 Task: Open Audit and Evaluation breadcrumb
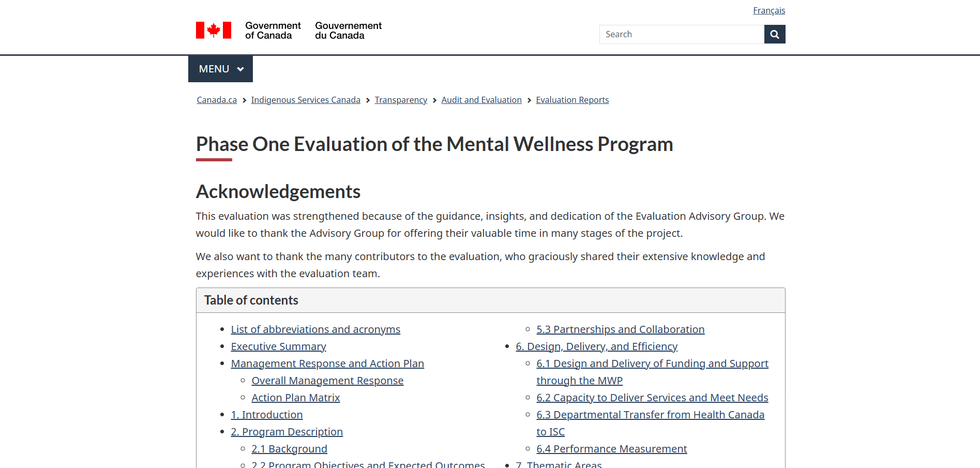[481, 100]
